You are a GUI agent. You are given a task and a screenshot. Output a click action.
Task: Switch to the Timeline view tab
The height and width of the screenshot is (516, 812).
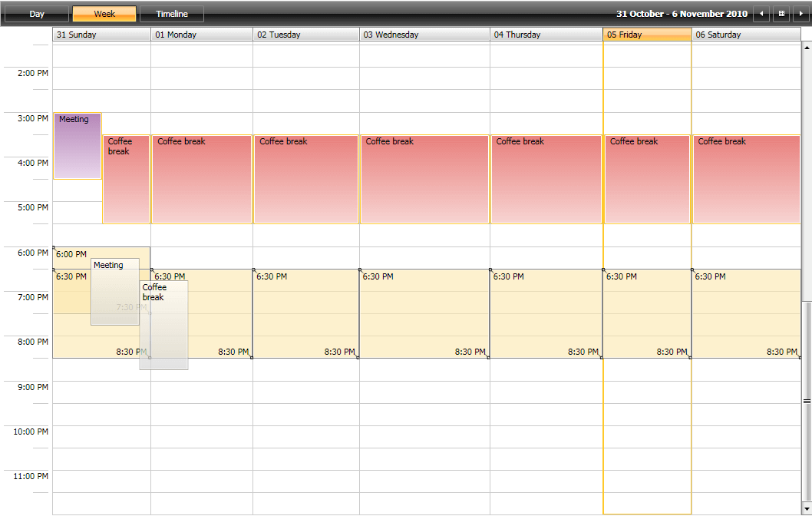tap(170, 13)
